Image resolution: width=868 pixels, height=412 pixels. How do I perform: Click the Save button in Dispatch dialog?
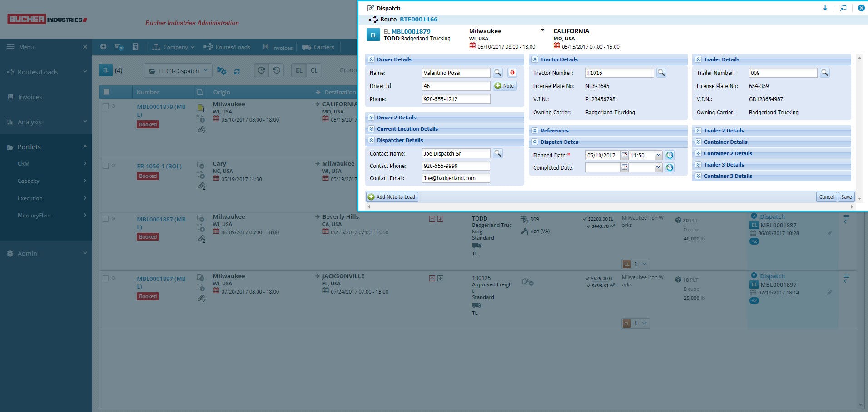point(846,197)
